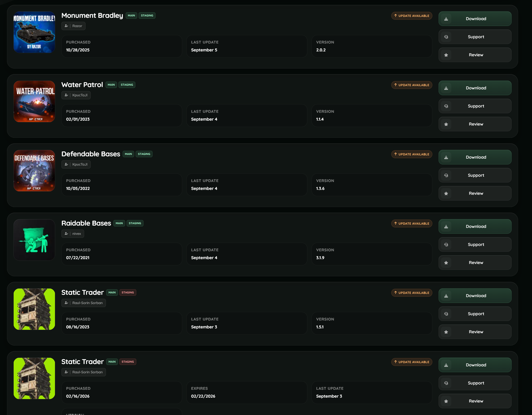Click review star icon for Monument Bradley

(446, 55)
